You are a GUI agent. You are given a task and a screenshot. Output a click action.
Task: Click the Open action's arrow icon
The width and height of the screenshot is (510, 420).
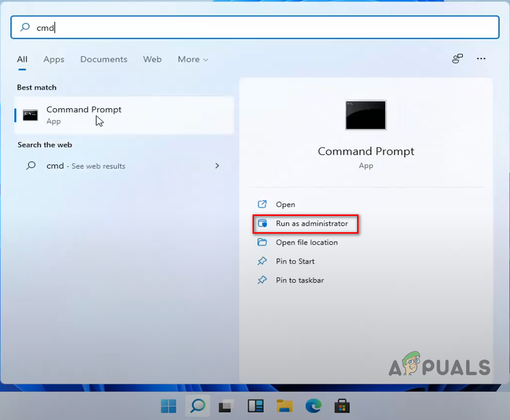[x=262, y=204]
